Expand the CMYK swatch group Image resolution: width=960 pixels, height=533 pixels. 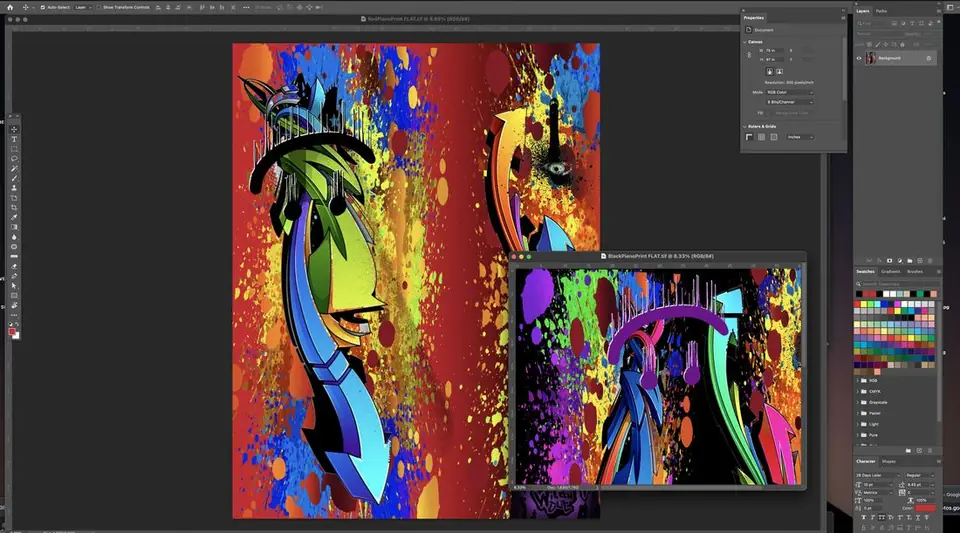click(858, 392)
